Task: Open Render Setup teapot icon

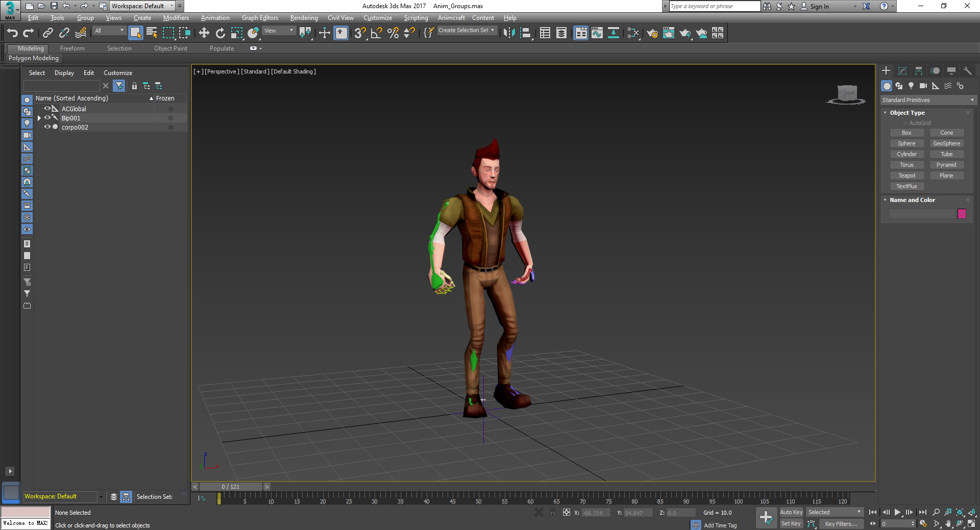Action: tap(652, 33)
